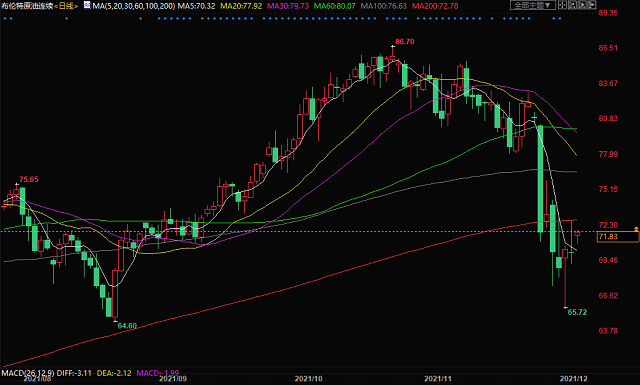
Task: Click the MA30:79.73 purple legend entry
Action: click(288, 6)
